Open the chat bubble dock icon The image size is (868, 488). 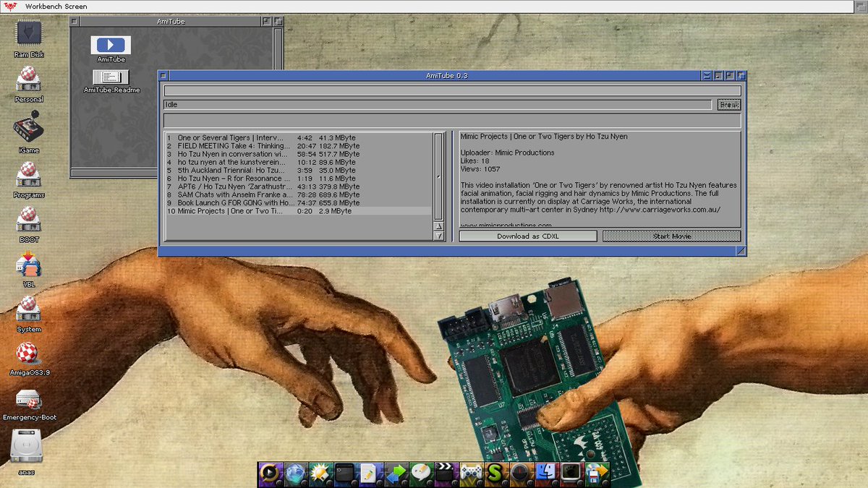pos(421,473)
